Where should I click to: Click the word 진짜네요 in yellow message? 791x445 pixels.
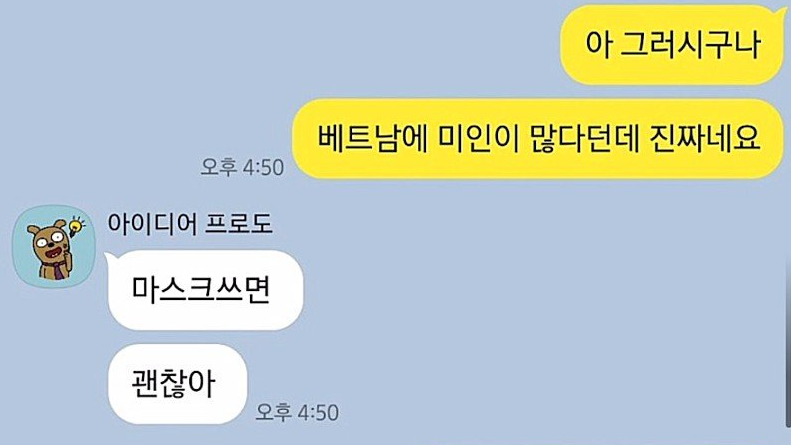[705, 138]
